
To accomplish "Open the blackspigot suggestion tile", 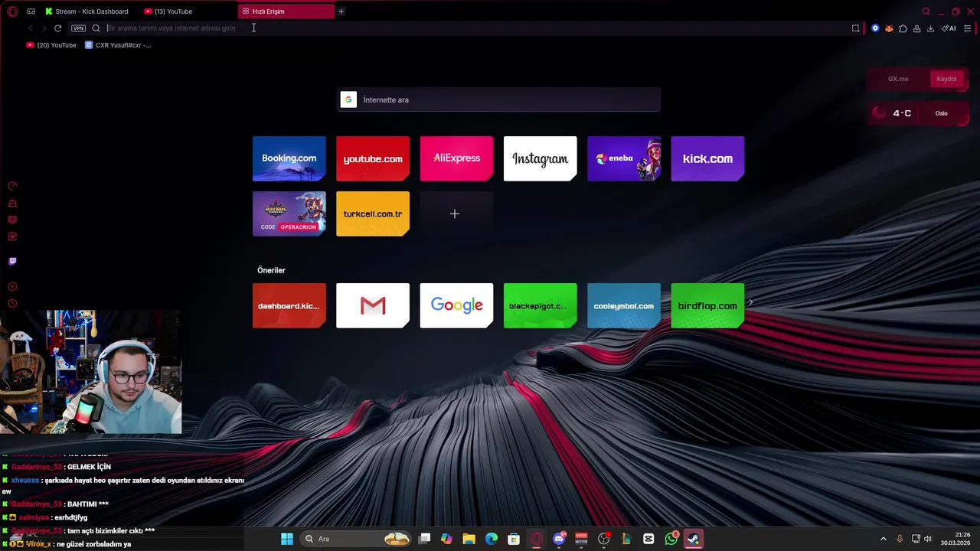I will pos(541,305).
